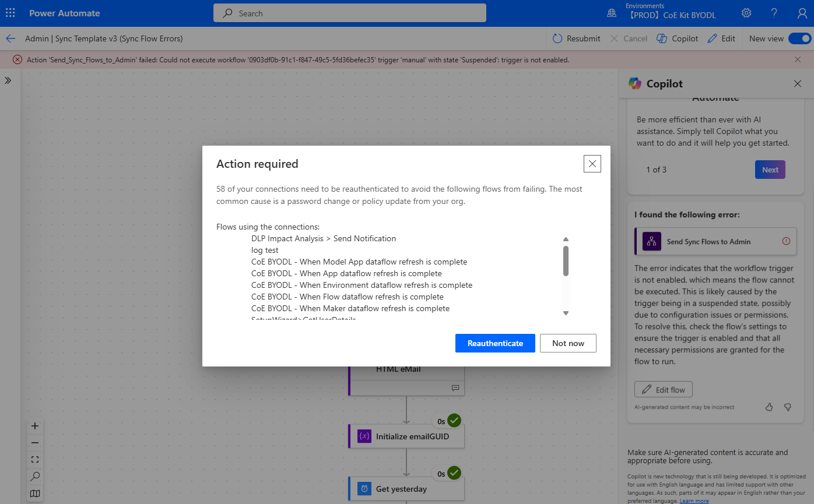Open the app launcher waffle icon
The height and width of the screenshot is (504, 814).
tap(10, 13)
